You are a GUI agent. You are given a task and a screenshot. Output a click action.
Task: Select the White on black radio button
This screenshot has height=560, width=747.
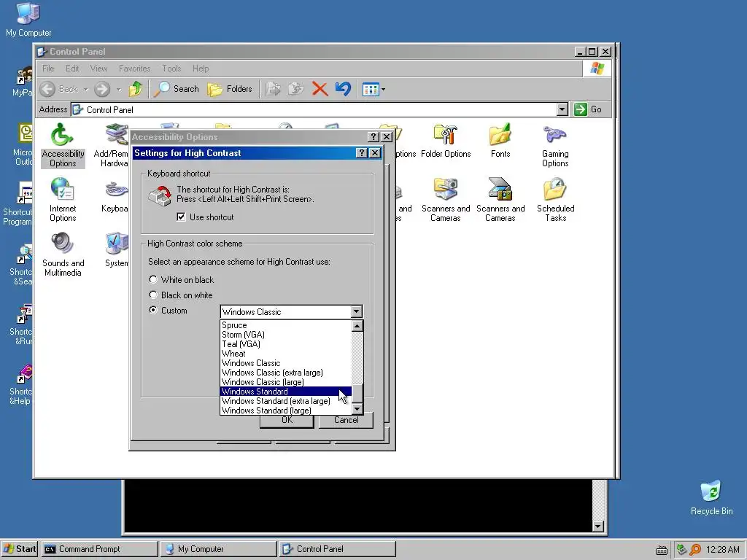point(153,279)
